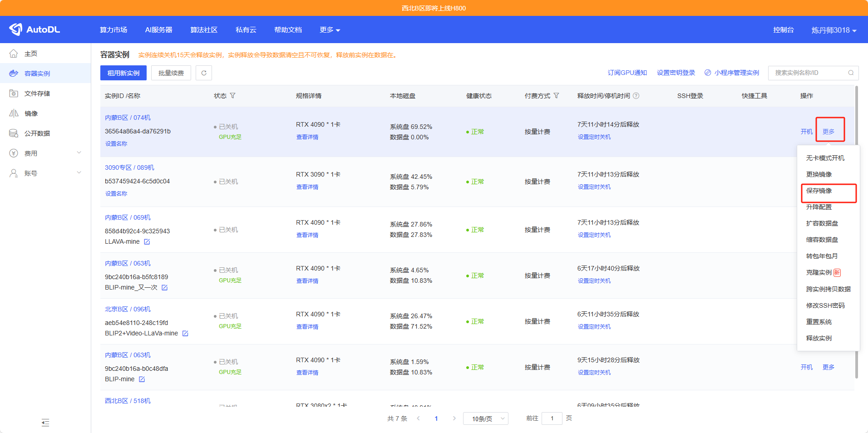Open the 镜像 sidebar icon
This screenshot has height=433, width=868.
tap(14, 113)
